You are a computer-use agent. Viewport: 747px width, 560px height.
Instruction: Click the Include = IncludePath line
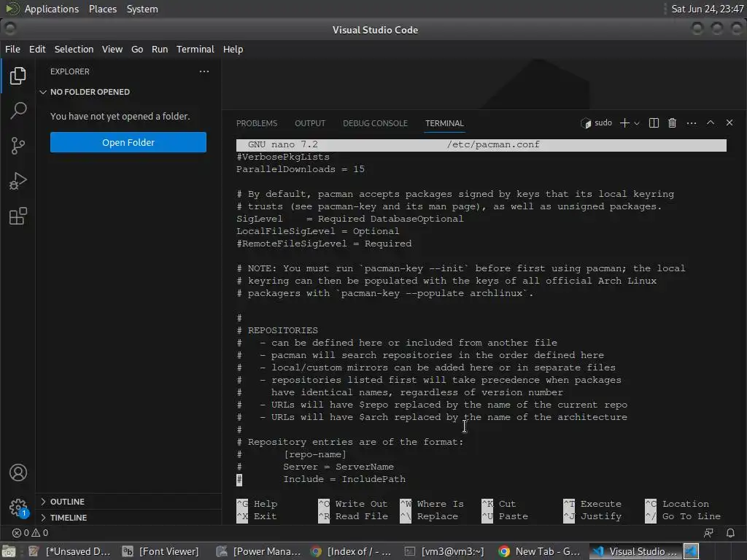pos(321,479)
